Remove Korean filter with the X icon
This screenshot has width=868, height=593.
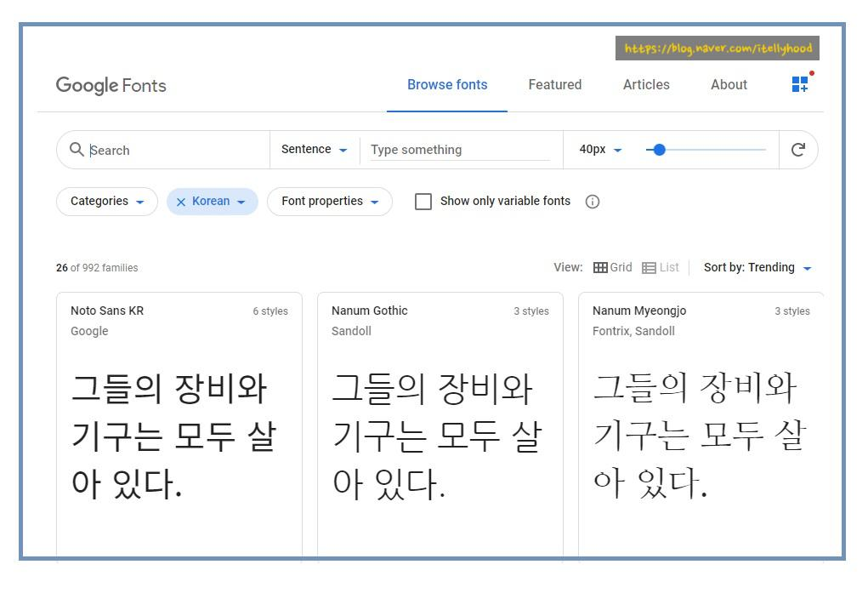pos(180,202)
